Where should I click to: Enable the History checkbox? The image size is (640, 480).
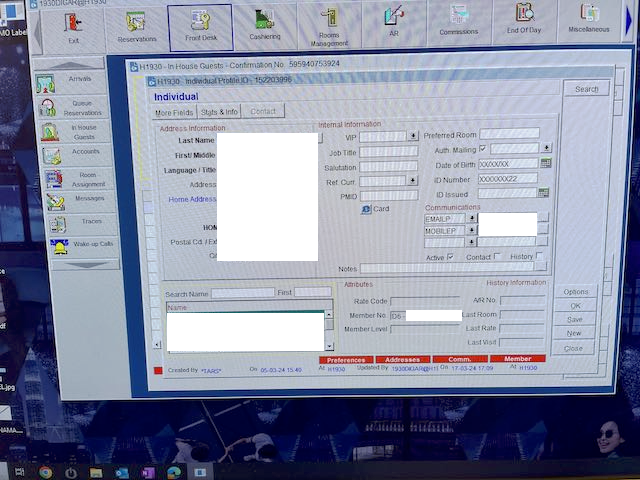pyautogui.click(x=541, y=256)
